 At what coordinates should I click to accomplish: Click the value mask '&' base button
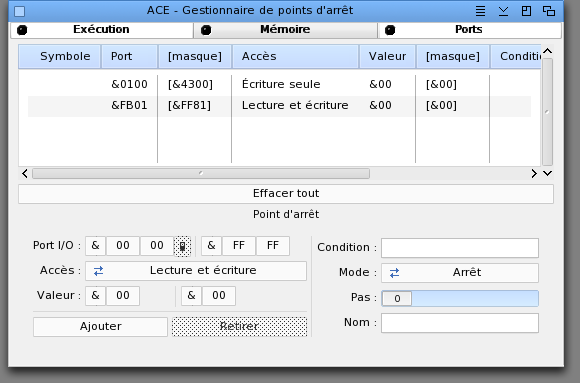click(191, 296)
